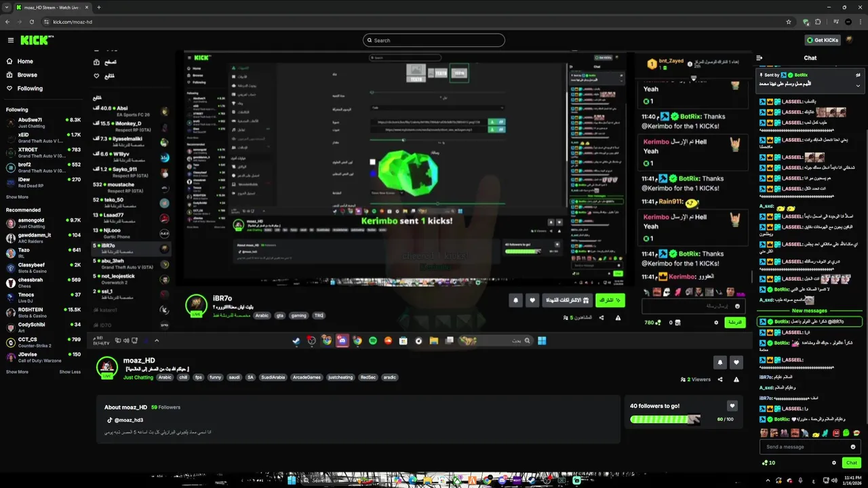Select XTROET followed channel
Screen dimensions: 868x488
(43, 152)
